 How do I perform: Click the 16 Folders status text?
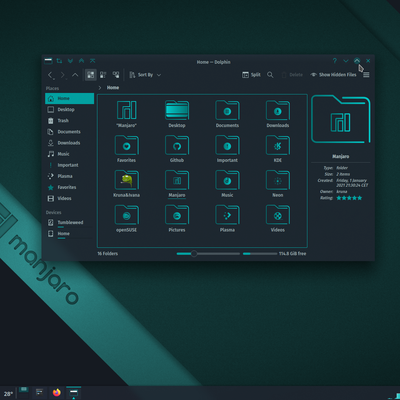(x=108, y=254)
